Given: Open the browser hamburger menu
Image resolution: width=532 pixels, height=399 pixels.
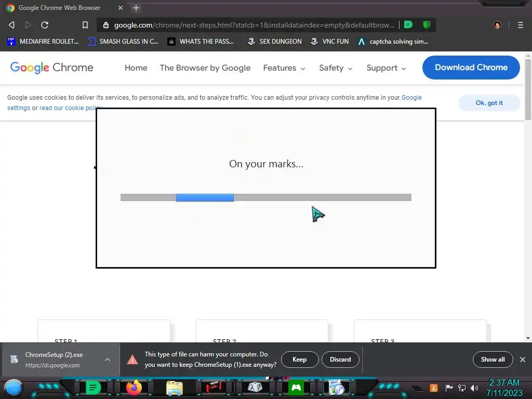Looking at the screenshot, I should pyautogui.click(x=521, y=25).
